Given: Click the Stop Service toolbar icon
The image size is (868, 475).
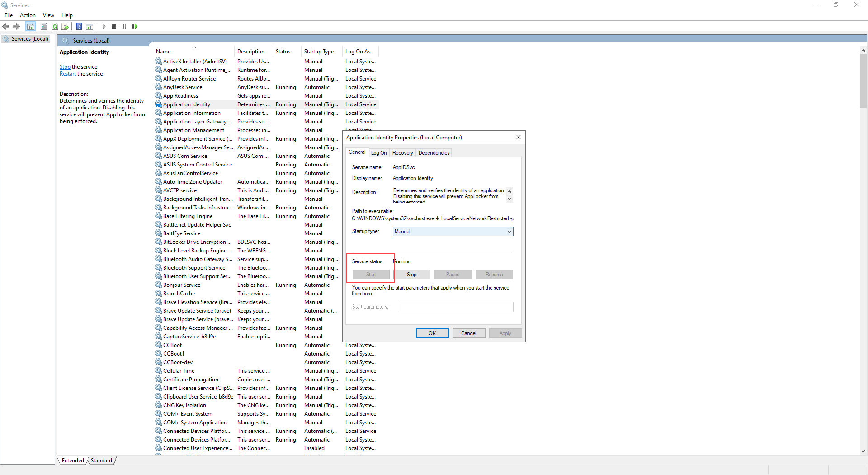Looking at the screenshot, I should [114, 26].
